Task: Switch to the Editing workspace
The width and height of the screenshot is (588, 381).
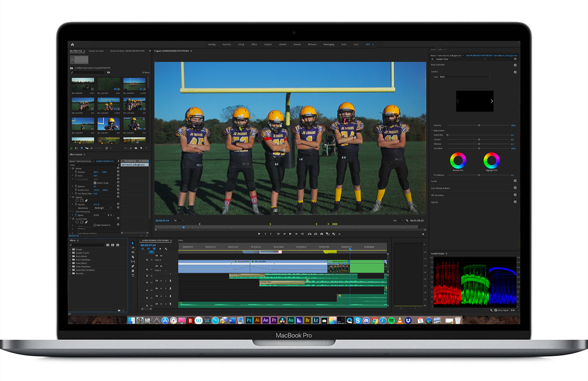Action: 241,45
